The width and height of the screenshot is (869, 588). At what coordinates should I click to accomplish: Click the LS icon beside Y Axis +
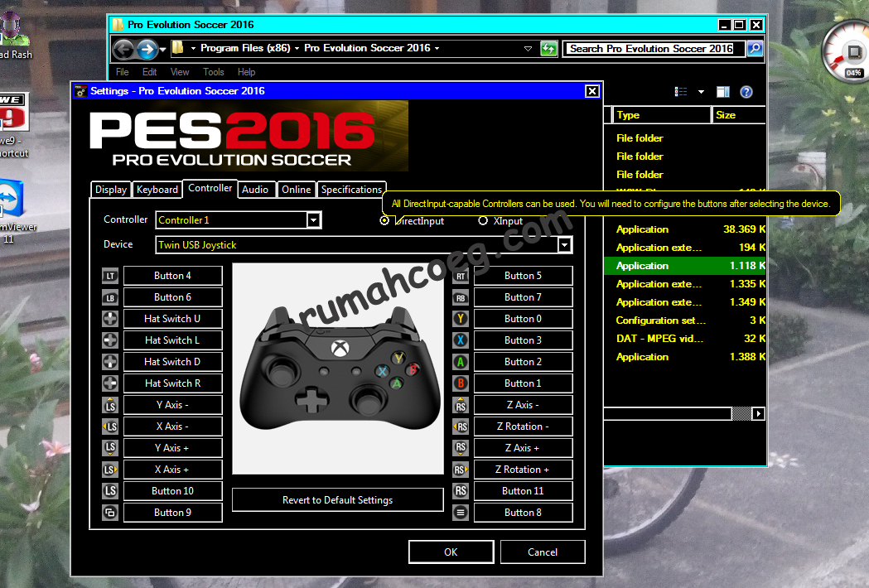[x=110, y=448]
